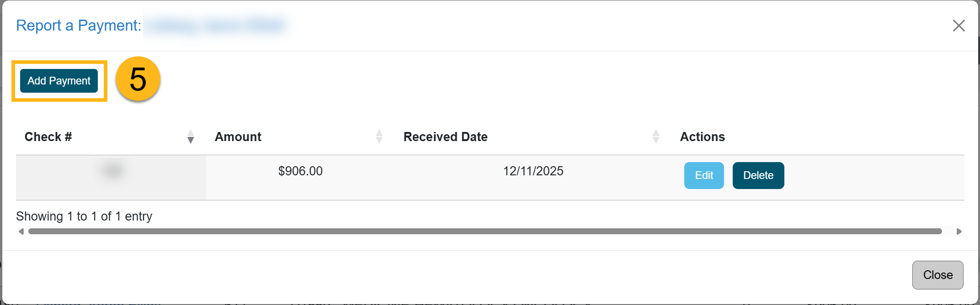Click the horizontal scrollbar's left arrow

21,231
